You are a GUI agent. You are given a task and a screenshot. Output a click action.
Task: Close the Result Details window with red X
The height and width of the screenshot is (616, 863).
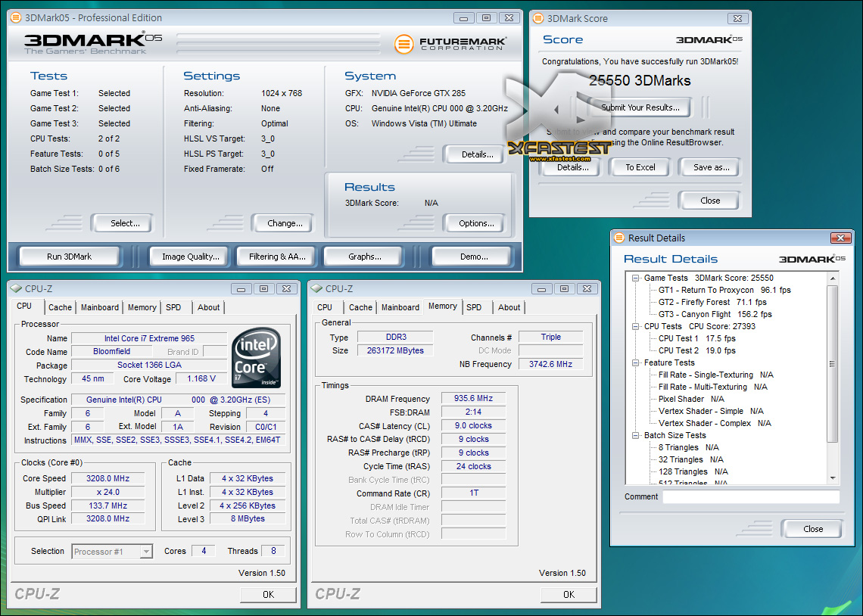point(841,238)
